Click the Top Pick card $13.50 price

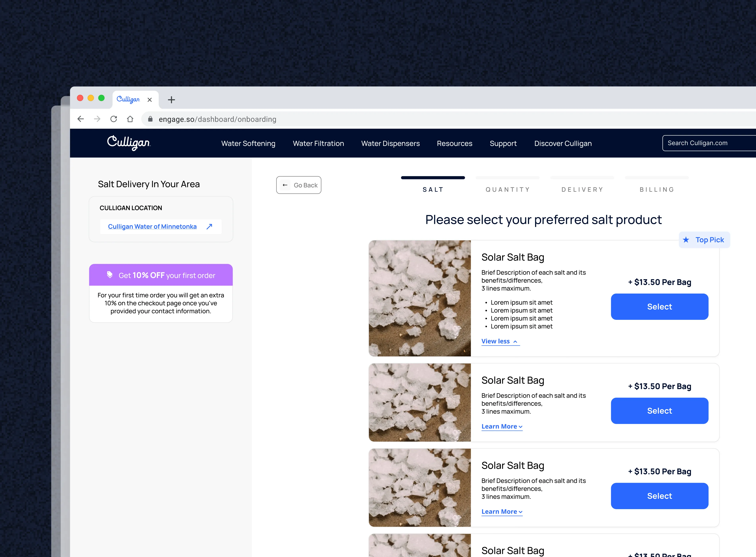(x=660, y=282)
